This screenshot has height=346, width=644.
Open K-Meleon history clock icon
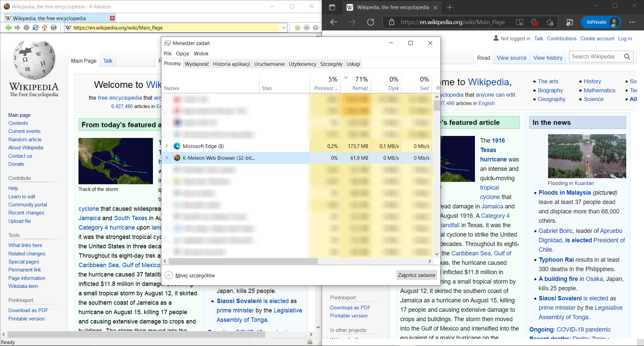(306, 28)
